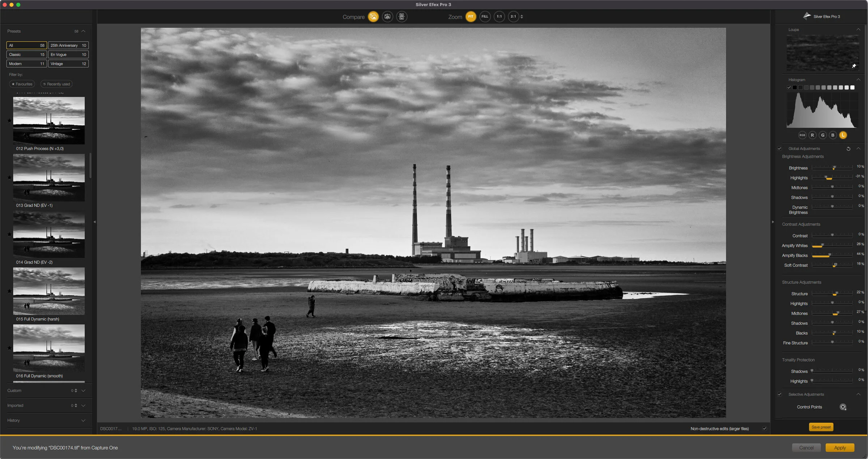Show the RGB histogram channel
Screen dimensions: 868x459
[802, 135]
